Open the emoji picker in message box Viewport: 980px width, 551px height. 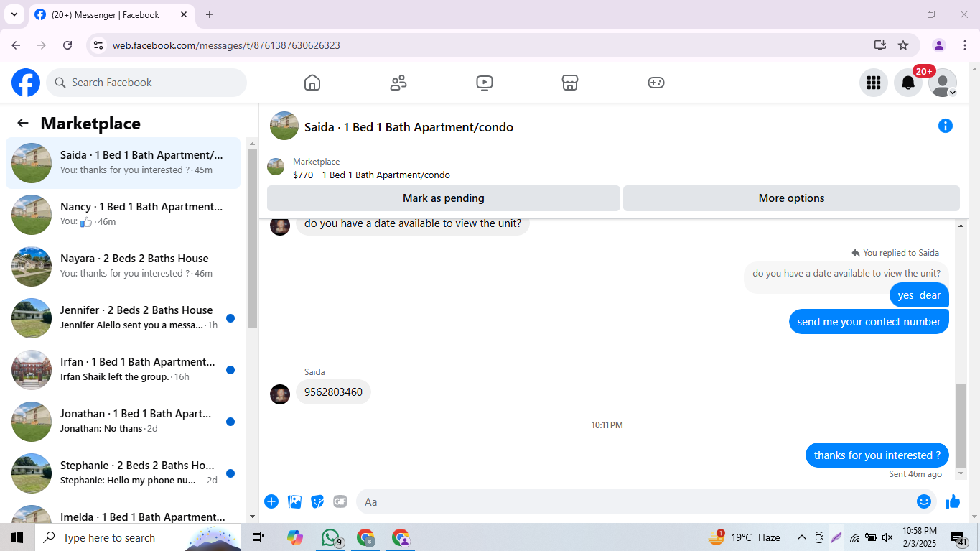924,501
